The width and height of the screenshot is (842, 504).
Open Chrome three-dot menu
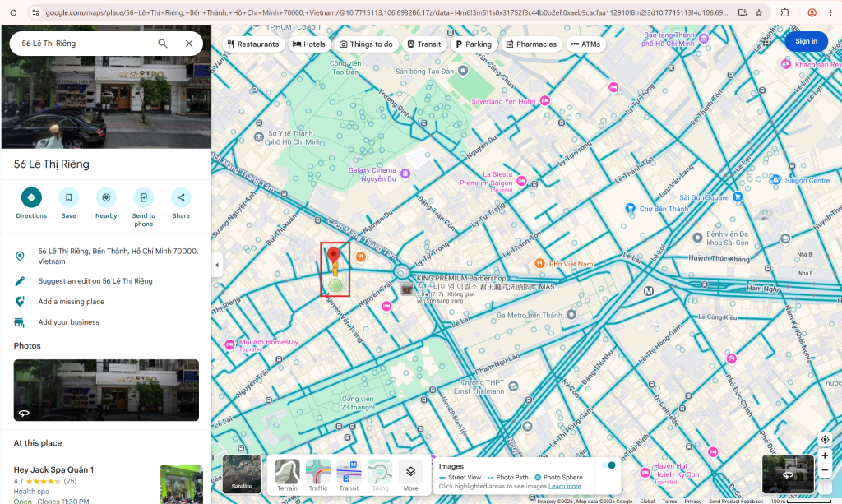tap(830, 12)
